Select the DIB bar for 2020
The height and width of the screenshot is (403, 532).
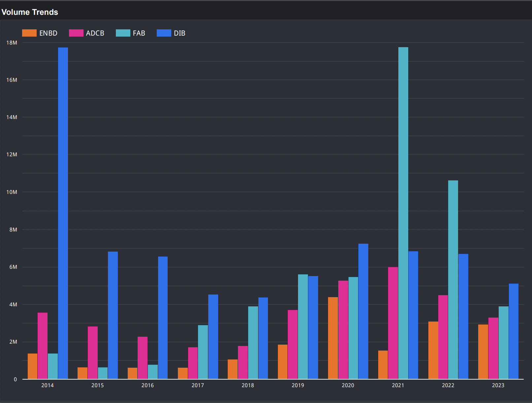click(x=363, y=311)
